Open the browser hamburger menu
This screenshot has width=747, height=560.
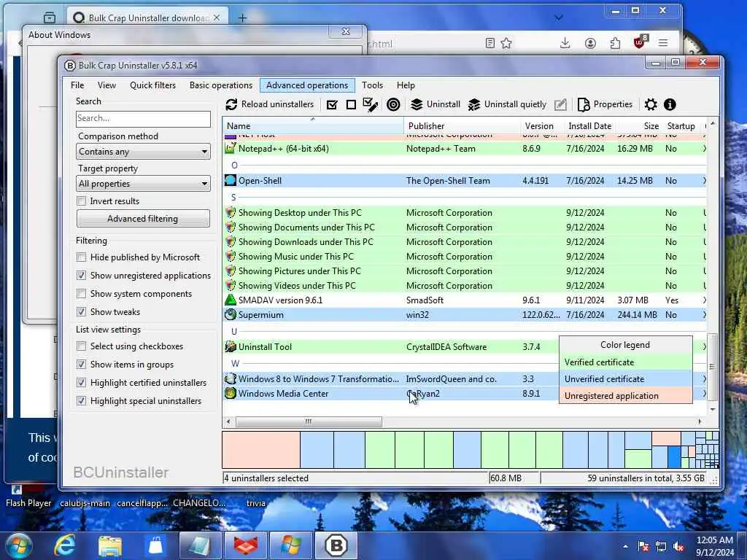(x=663, y=43)
